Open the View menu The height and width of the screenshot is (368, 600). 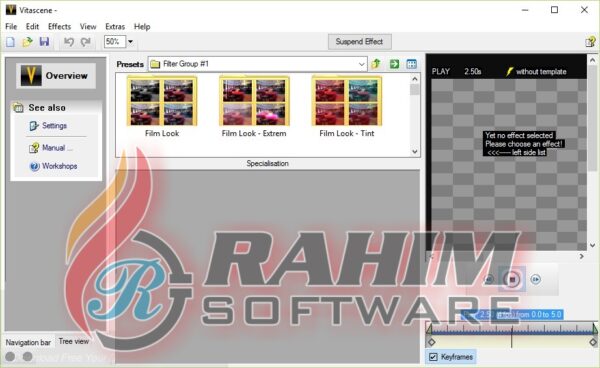[x=88, y=26]
